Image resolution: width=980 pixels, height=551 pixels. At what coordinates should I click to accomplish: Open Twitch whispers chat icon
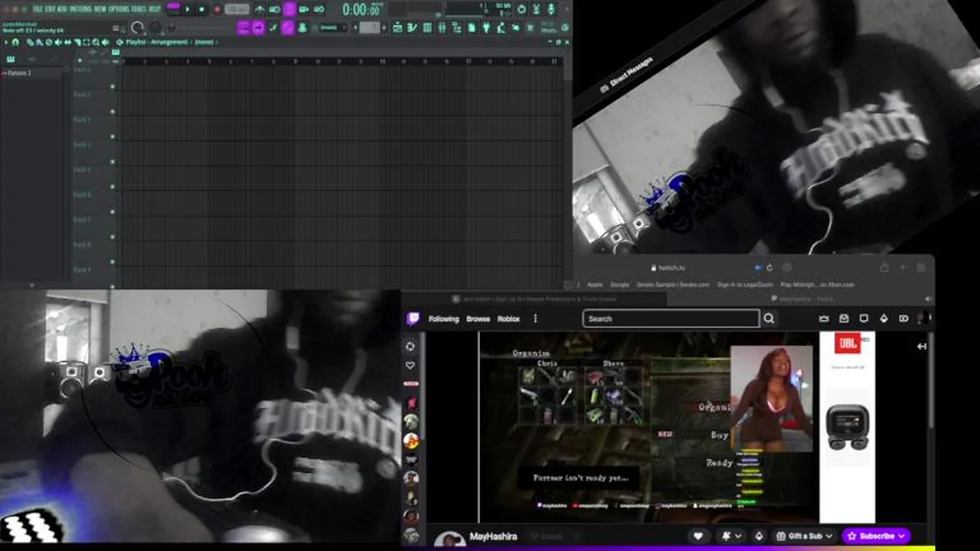864,318
